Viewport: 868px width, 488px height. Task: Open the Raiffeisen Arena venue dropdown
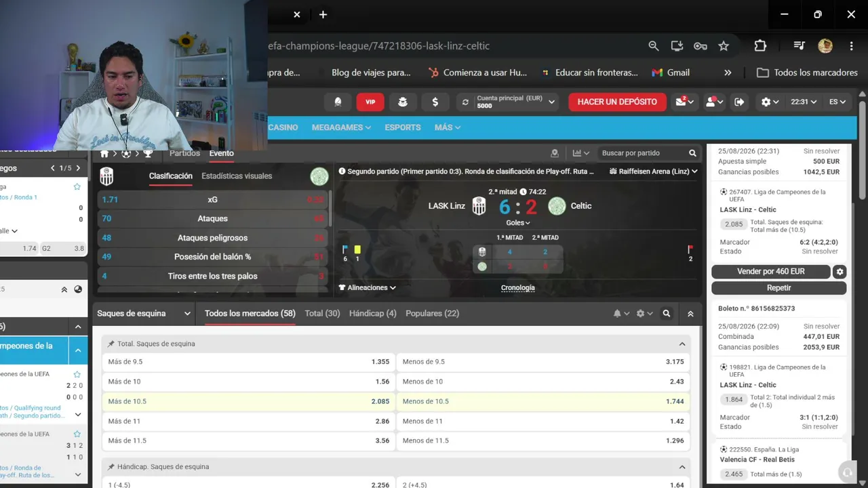pyautogui.click(x=654, y=171)
